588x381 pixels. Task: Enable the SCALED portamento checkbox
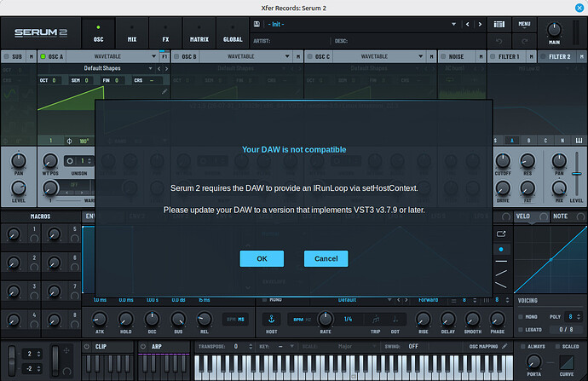point(557,347)
